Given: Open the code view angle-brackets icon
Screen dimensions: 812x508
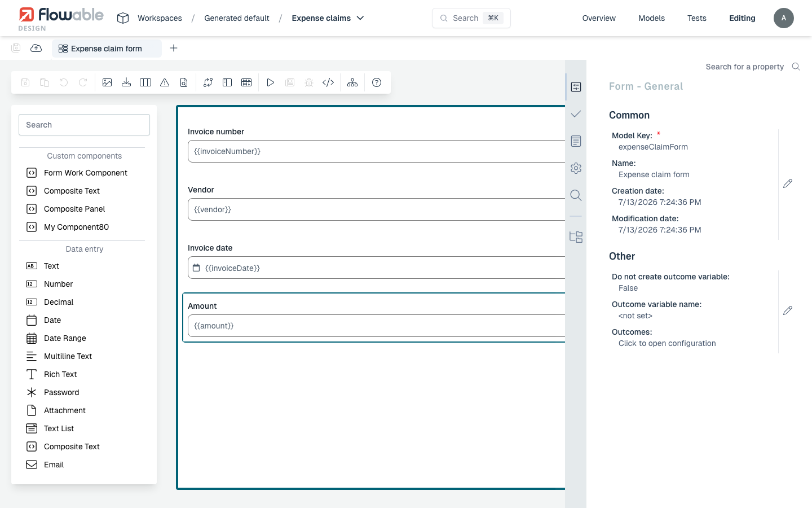Looking at the screenshot, I should (328, 82).
